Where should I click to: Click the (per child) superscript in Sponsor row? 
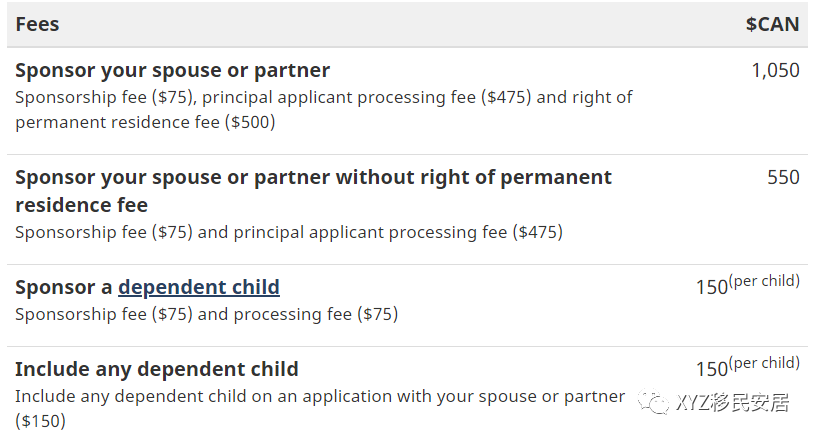pyautogui.click(x=764, y=281)
